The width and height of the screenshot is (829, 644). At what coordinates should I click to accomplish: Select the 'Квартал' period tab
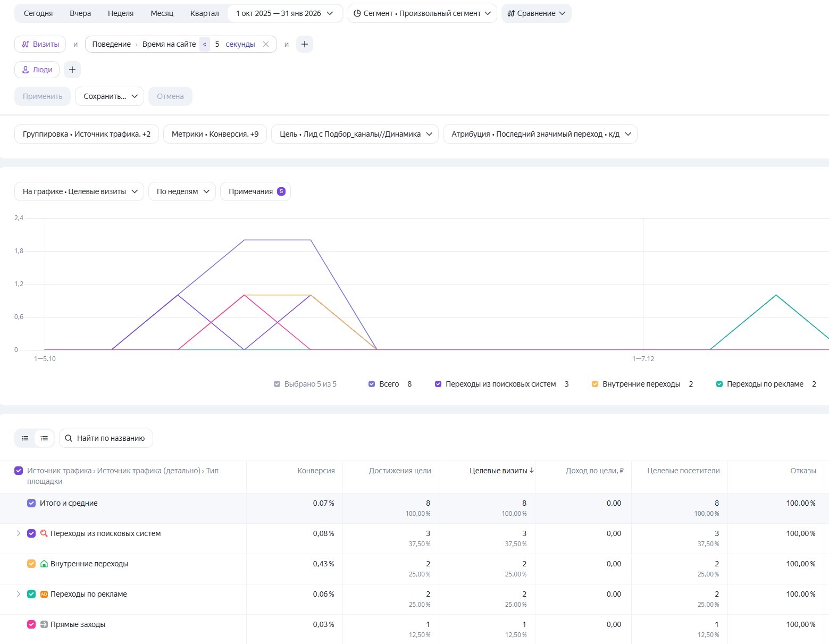(205, 13)
